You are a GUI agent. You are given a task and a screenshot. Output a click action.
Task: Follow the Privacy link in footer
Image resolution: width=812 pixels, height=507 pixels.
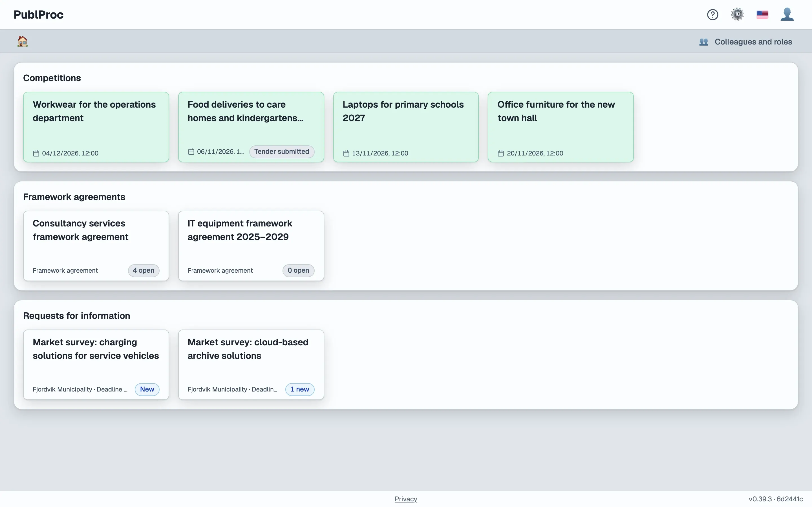pos(406,499)
